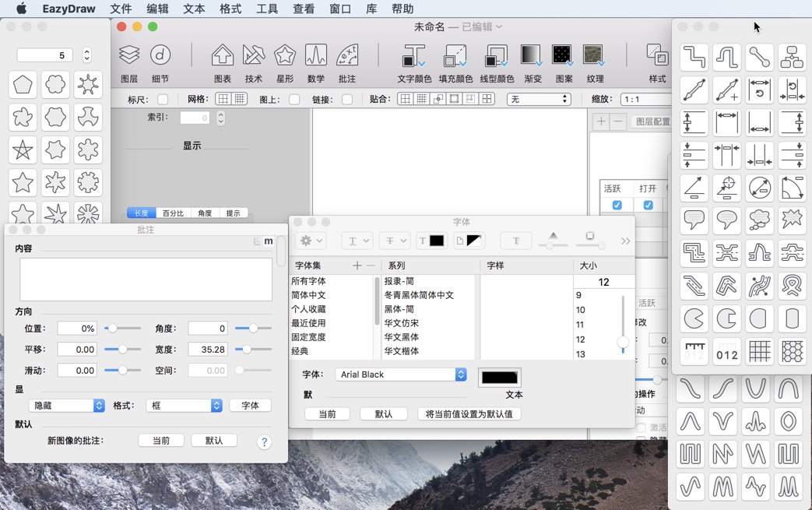Enable the single grid 网格 toggle
The height and width of the screenshot is (510, 812).
point(223,99)
